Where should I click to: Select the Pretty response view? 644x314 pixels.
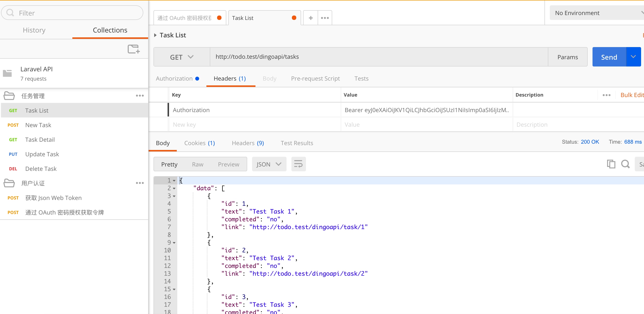(x=169, y=164)
